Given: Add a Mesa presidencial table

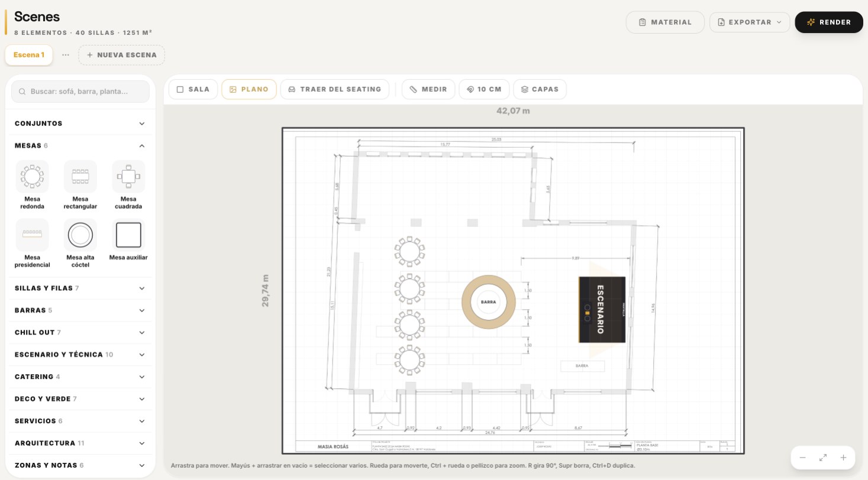Looking at the screenshot, I should tap(32, 244).
